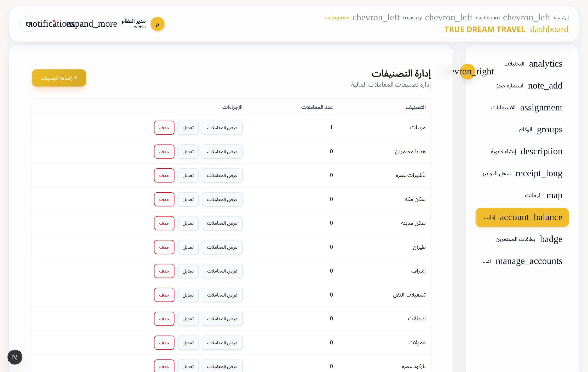
Task: Select the assignment forms icon
Action: (541, 108)
